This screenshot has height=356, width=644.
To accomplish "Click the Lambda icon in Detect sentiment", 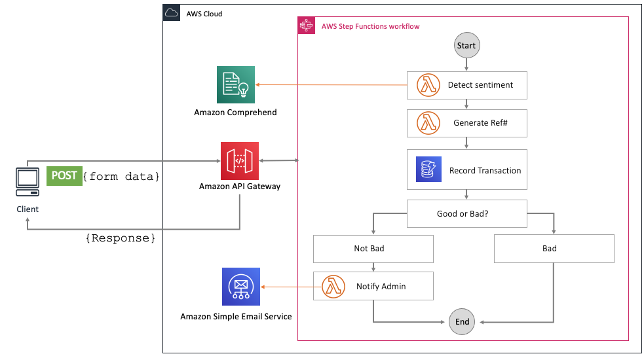I will pyautogui.click(x=428, y=85).
